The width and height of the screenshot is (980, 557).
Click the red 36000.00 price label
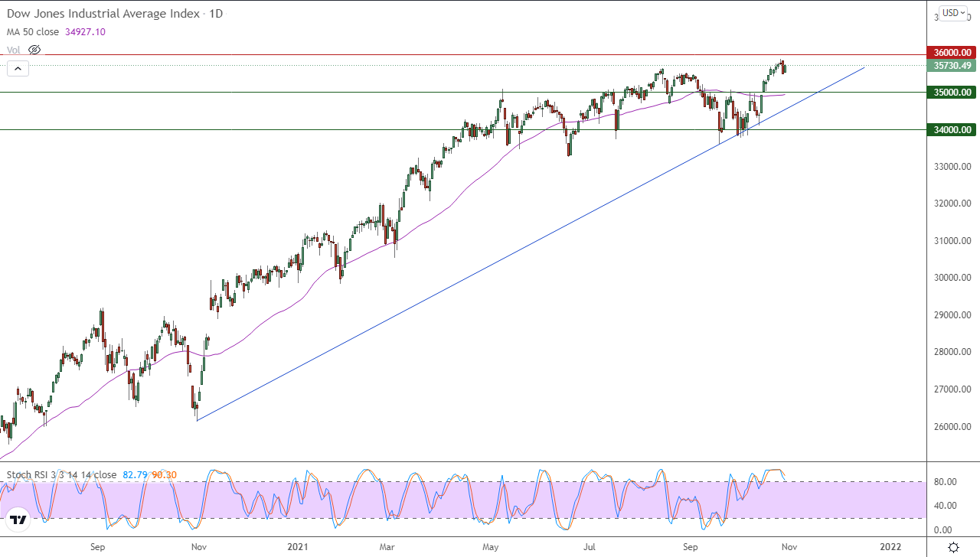click(x=951, y=53)
